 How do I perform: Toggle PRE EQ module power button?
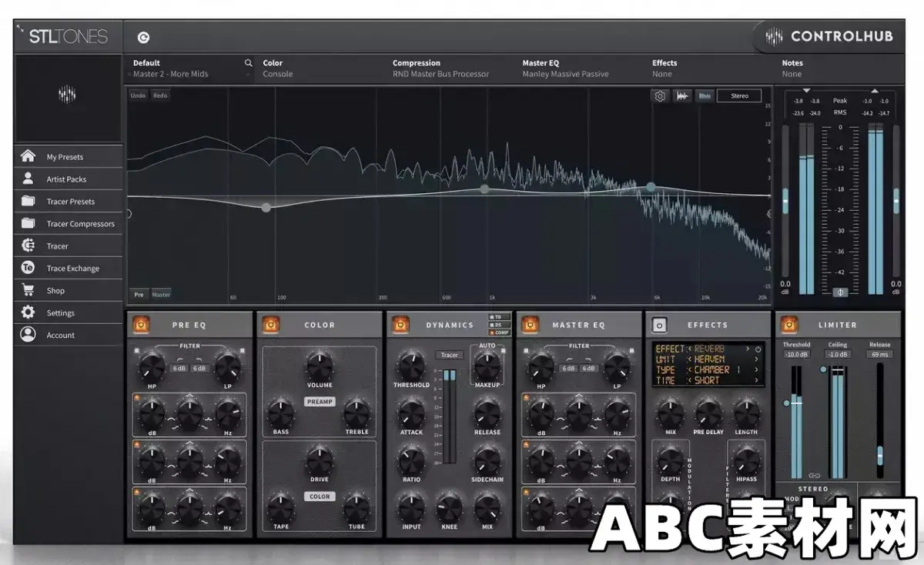tap(141, 325)
